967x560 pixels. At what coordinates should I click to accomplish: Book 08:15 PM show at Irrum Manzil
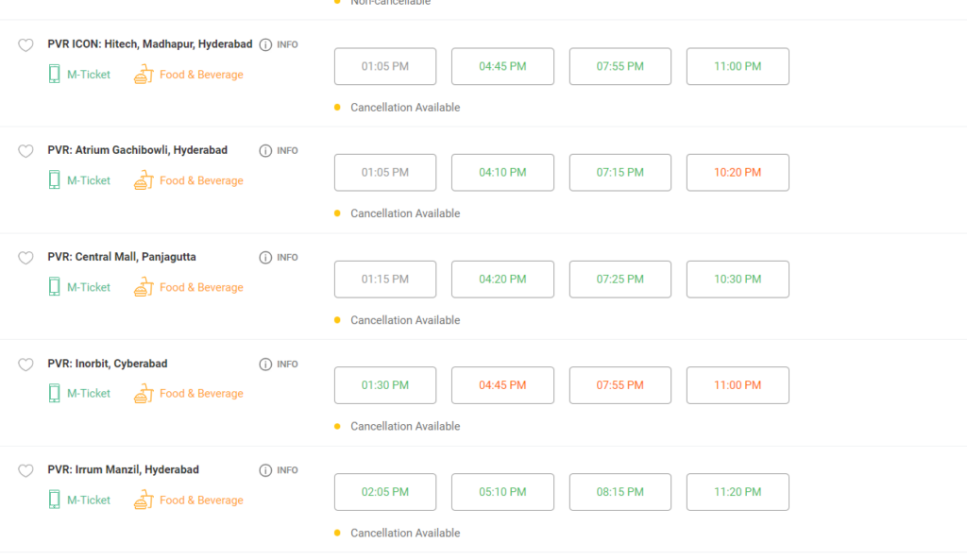(x=619, y=492)
